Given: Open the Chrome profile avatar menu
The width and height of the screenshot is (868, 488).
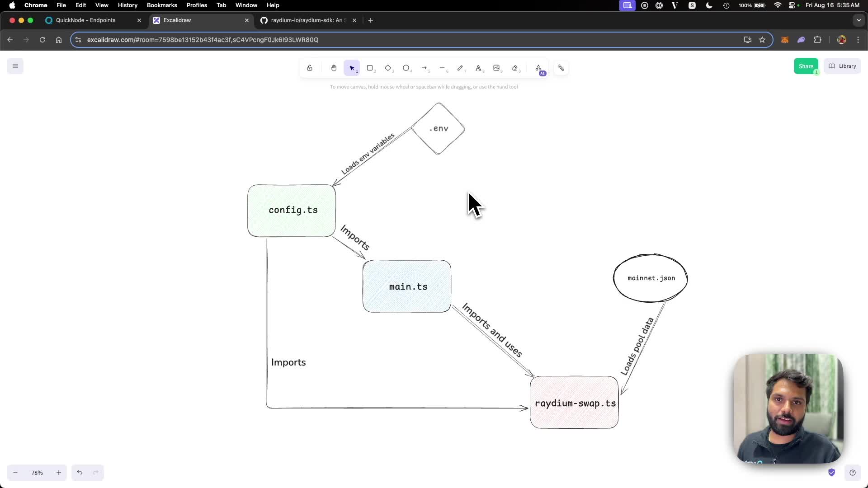Looking at the screenshot, I should click(x=842, y=40).
